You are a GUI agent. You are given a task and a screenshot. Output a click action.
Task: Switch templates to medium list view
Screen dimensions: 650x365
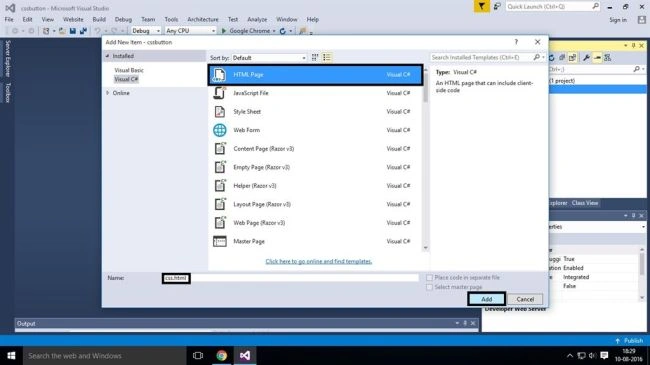(x=327, y=58)
